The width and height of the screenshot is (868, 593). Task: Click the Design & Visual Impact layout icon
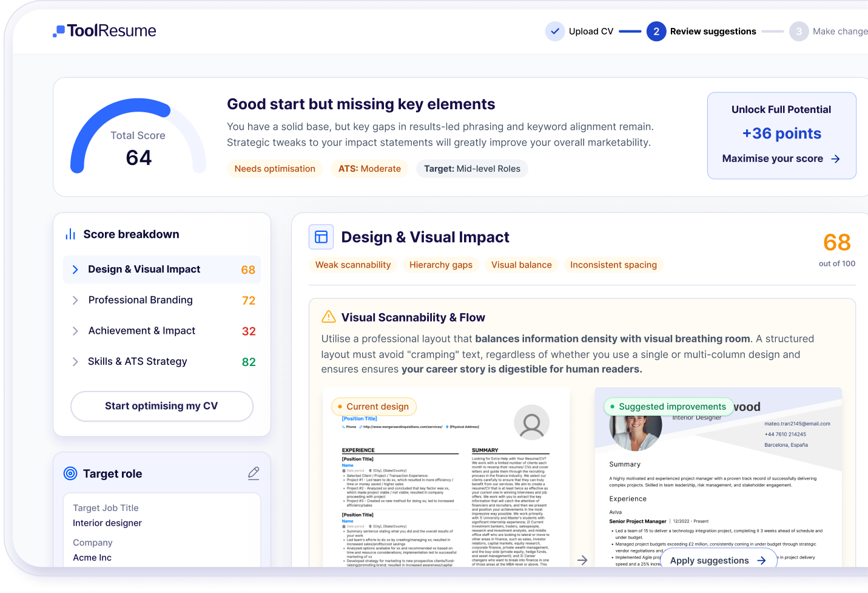click(x=321, y=237)
